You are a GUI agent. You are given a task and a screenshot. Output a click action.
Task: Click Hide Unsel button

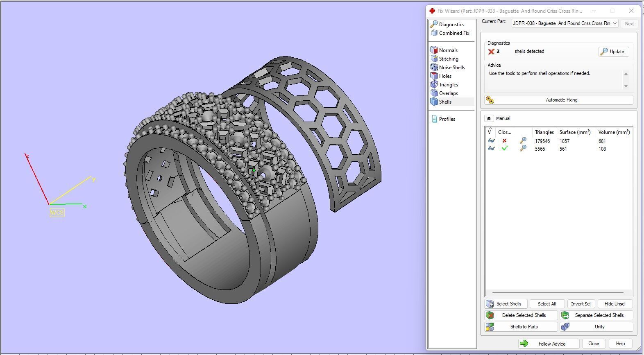(x=615, y=304)
